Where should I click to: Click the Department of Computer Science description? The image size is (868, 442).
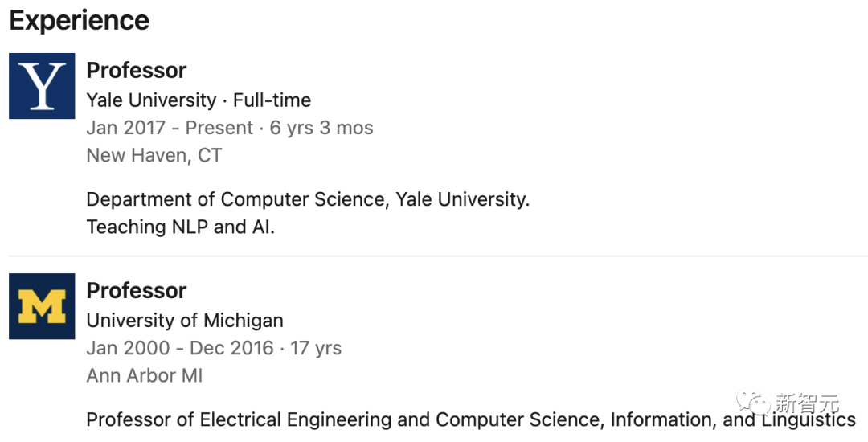(308, 199)
